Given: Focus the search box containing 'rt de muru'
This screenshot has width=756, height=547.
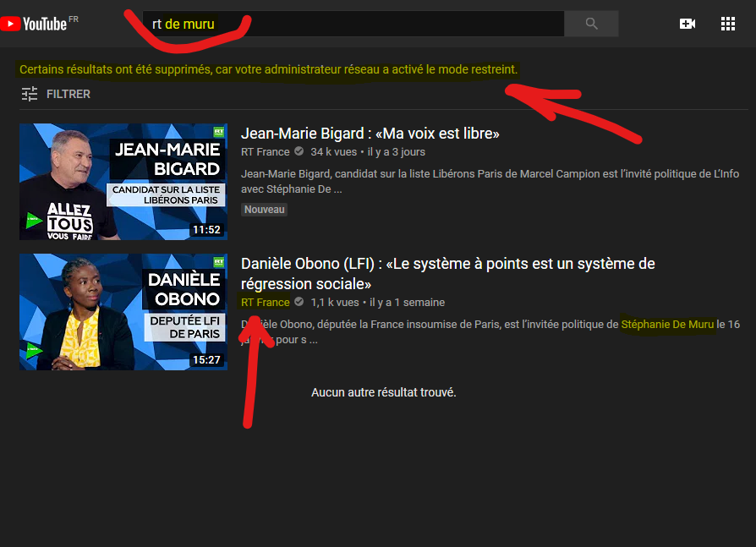Looking at the screenshot, I should click(353, 24).
